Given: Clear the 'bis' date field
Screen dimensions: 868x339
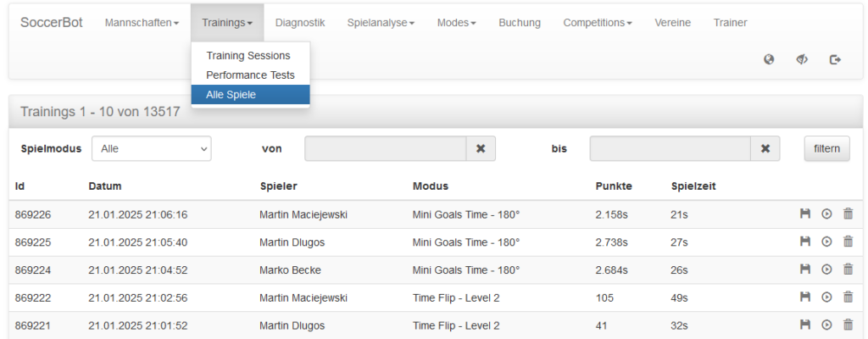Looking at the screenshot, I should click(765, 148).
